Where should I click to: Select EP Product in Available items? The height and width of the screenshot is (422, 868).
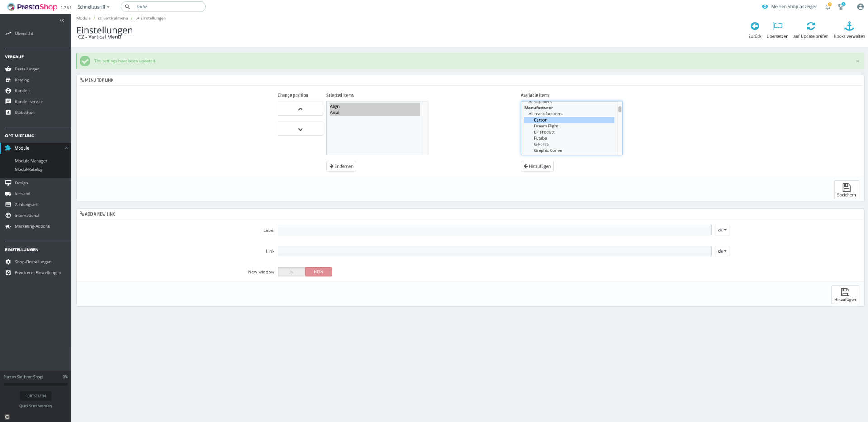569,132
